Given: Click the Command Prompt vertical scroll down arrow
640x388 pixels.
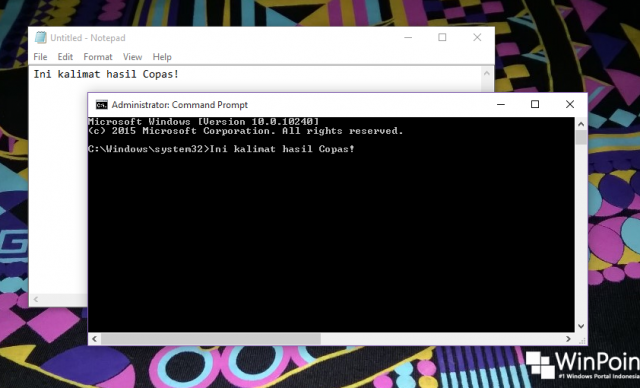Looking at the screenshot, I should (x=581, y=326).
